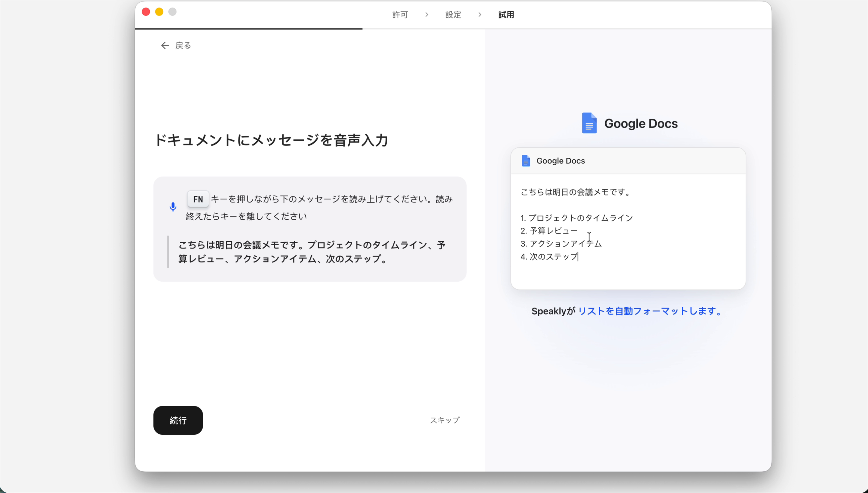
Task: Click the FN key badge
Action: (198, 199)
